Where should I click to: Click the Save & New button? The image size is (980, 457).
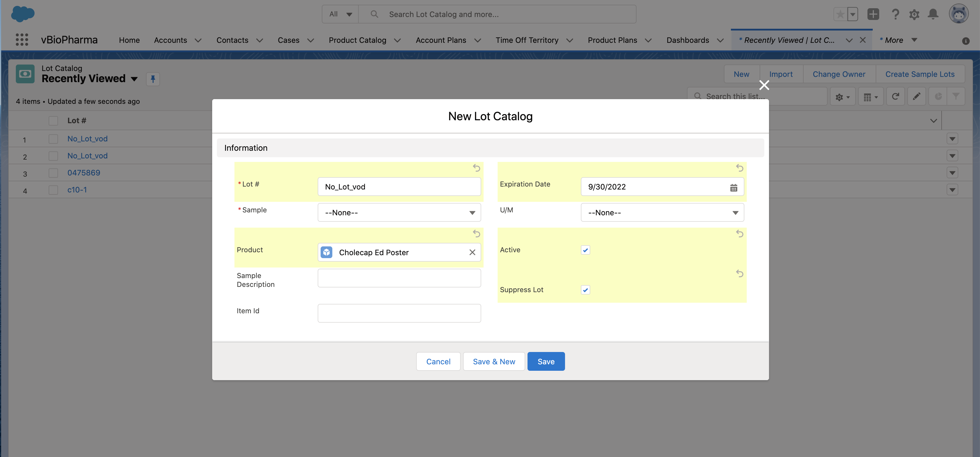pos(494,361)
